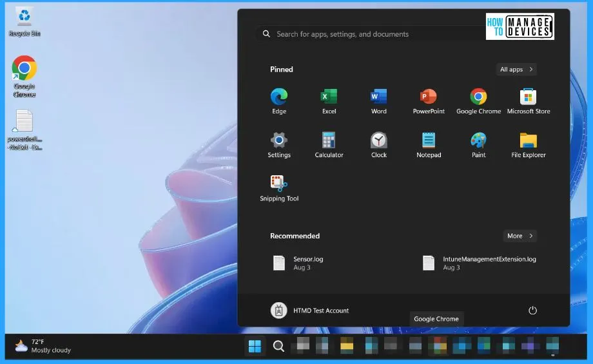Screen dimensions: 593x364
Task: Open IntuneManagementExtension.log recommended file
Action: (x=479, y=263)
